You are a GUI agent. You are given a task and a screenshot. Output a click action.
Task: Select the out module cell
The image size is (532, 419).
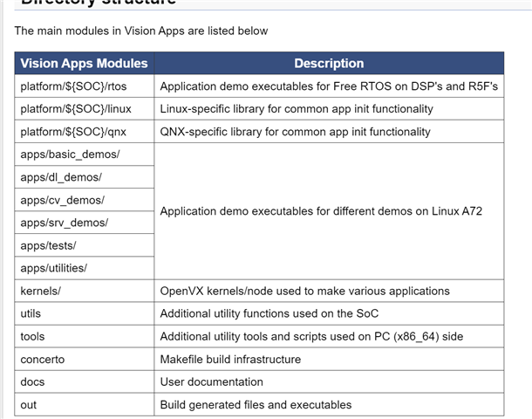84,405
